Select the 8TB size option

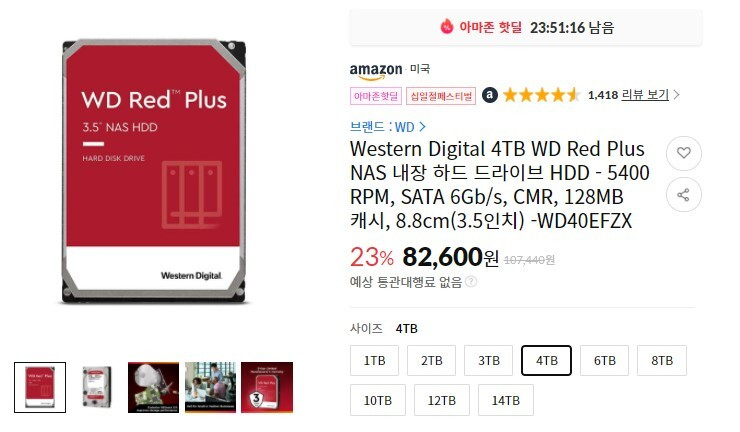662,361
